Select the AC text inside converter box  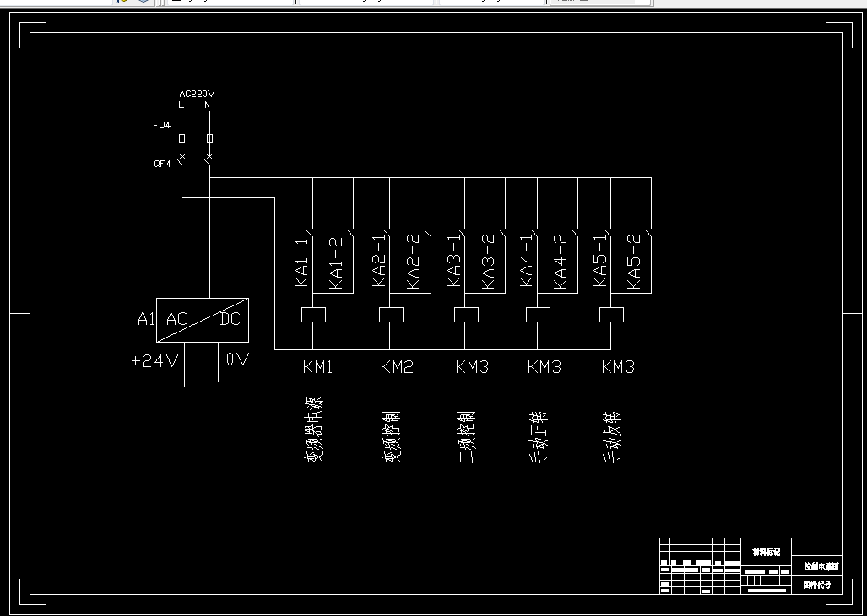(x=177, y=319)
